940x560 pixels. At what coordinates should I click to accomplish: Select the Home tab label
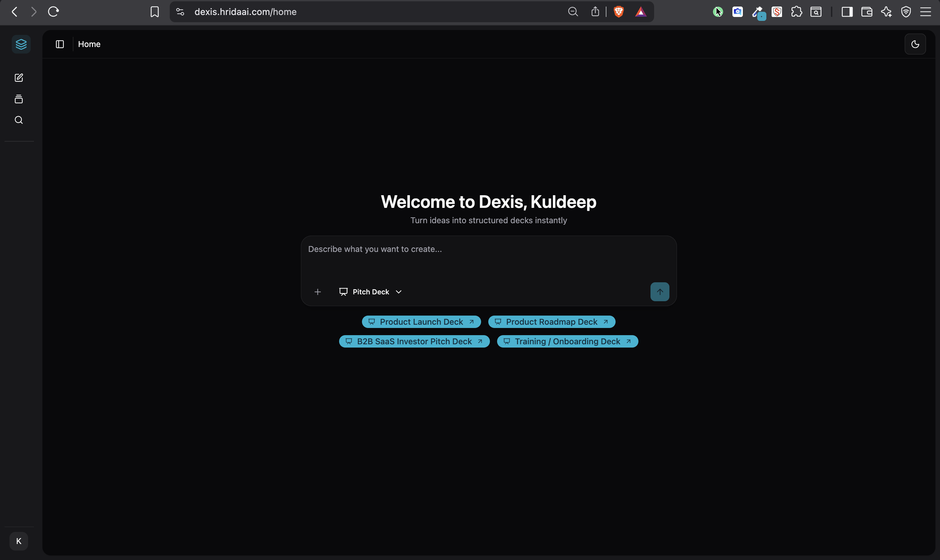pyautogui.click(x=89, y=44)
